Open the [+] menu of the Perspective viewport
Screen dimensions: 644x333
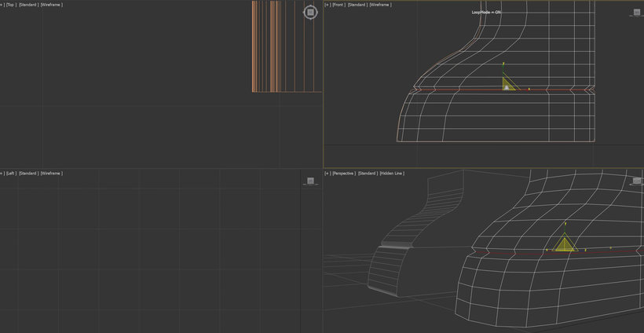point(327,173)
